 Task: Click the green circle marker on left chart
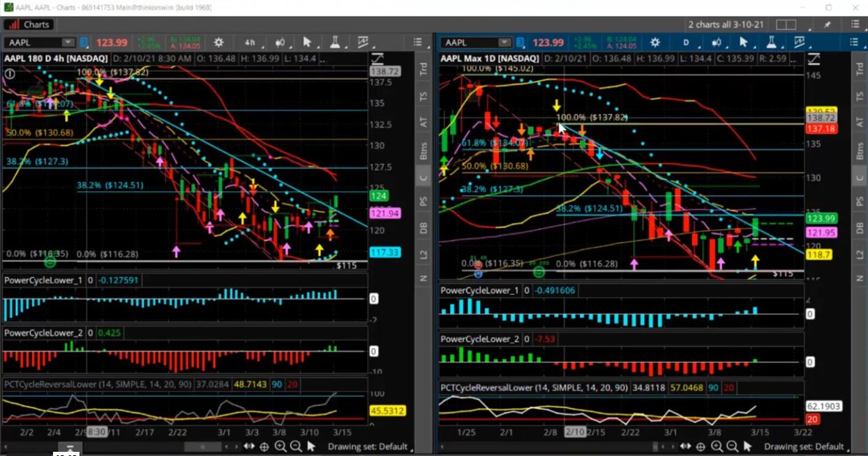[50, 262]
